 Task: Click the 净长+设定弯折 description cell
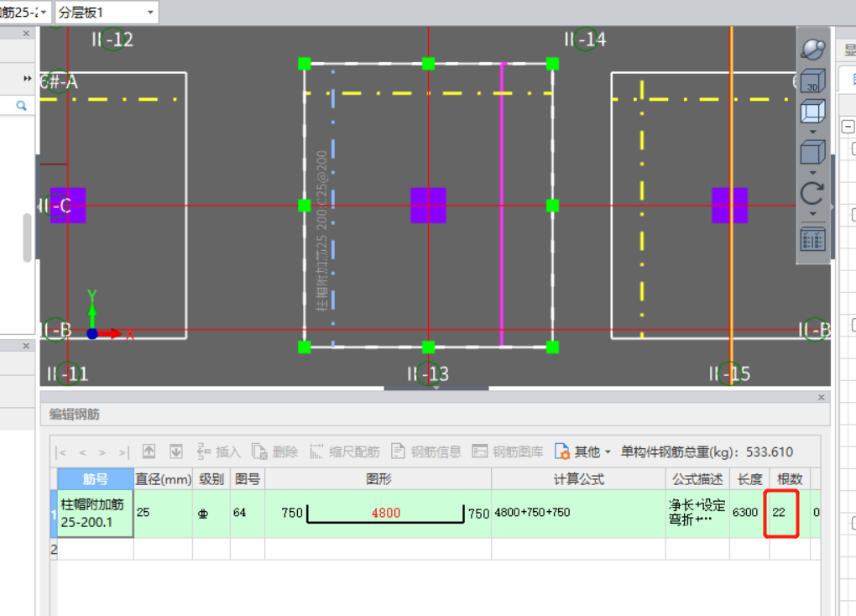pyautogui.click(x=697, y=514)
